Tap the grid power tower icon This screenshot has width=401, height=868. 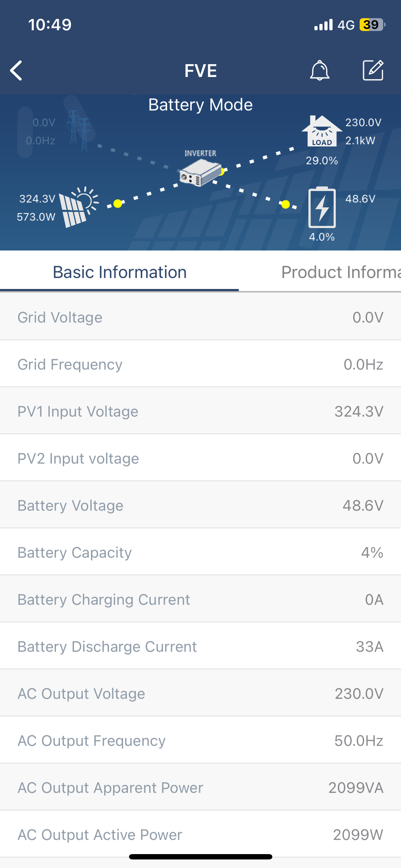[x=78, y=130]
